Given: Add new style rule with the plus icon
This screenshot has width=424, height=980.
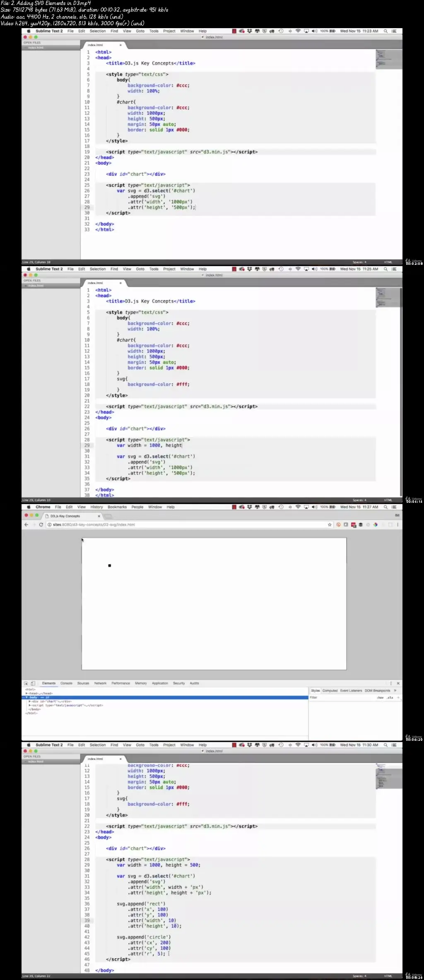Looking at the screenshot, I should (398, 697).
